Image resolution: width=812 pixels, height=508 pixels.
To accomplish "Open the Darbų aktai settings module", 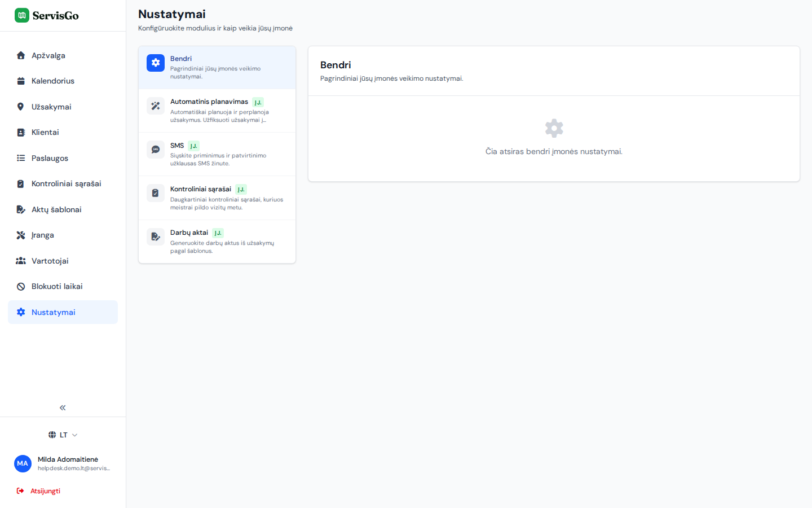I will [x=217, y=242].
